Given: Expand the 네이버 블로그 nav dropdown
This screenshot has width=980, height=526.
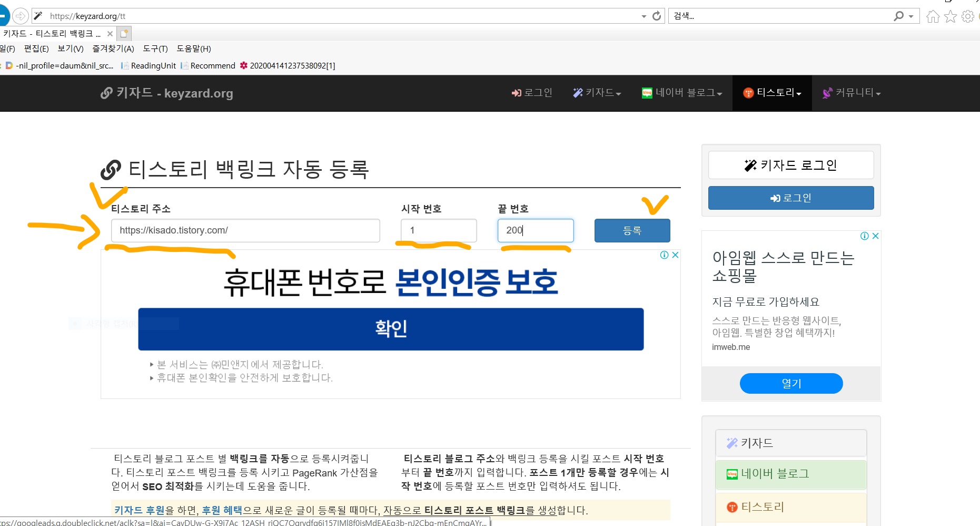Looking at the screenshot, I should 682,93.
